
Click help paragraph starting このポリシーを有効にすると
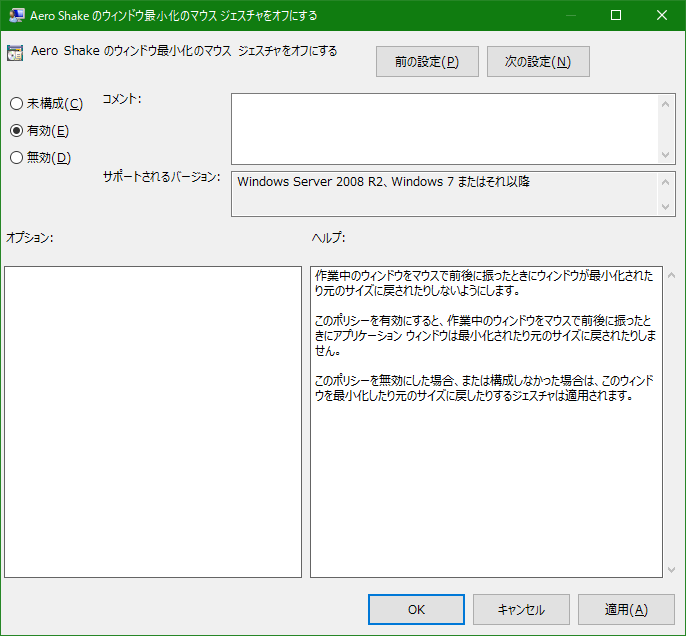(485, 336)
